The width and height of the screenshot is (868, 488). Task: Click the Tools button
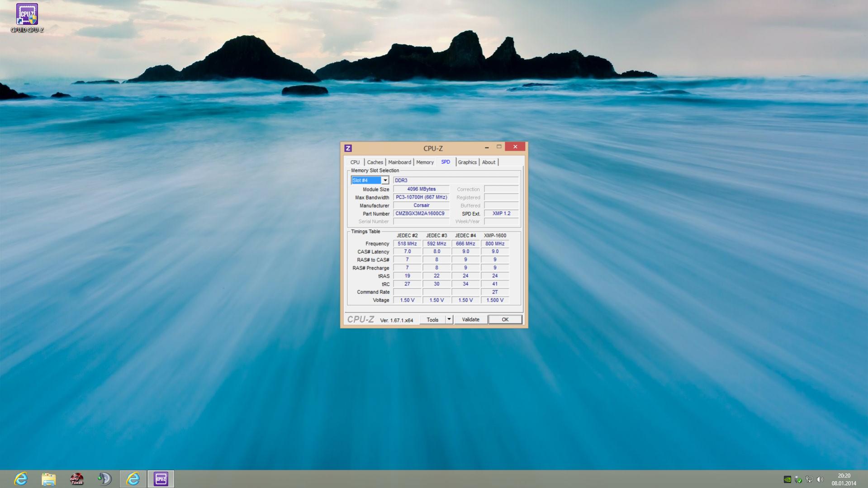point(432,319)
